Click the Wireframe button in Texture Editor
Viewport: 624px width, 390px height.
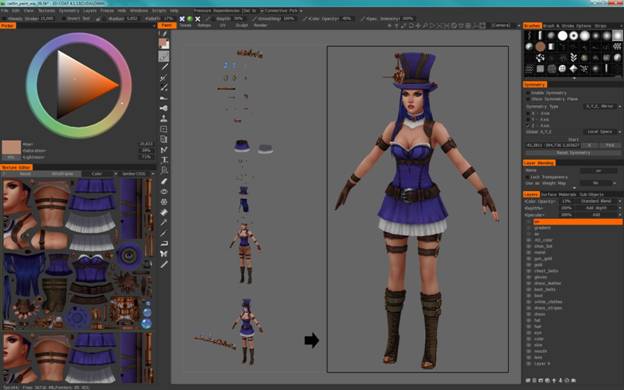click(62, 174)
